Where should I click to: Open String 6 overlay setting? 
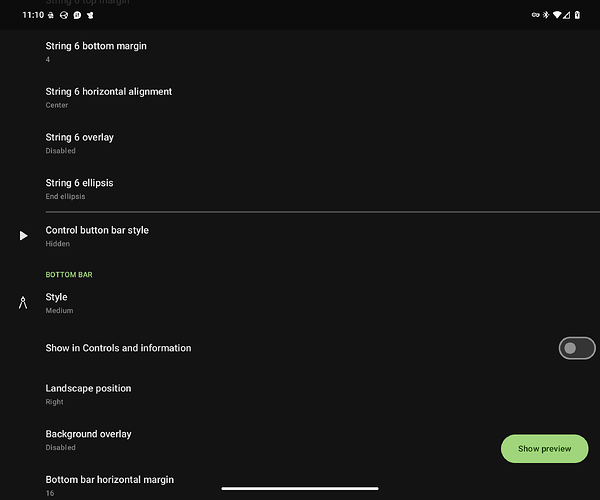300,143
